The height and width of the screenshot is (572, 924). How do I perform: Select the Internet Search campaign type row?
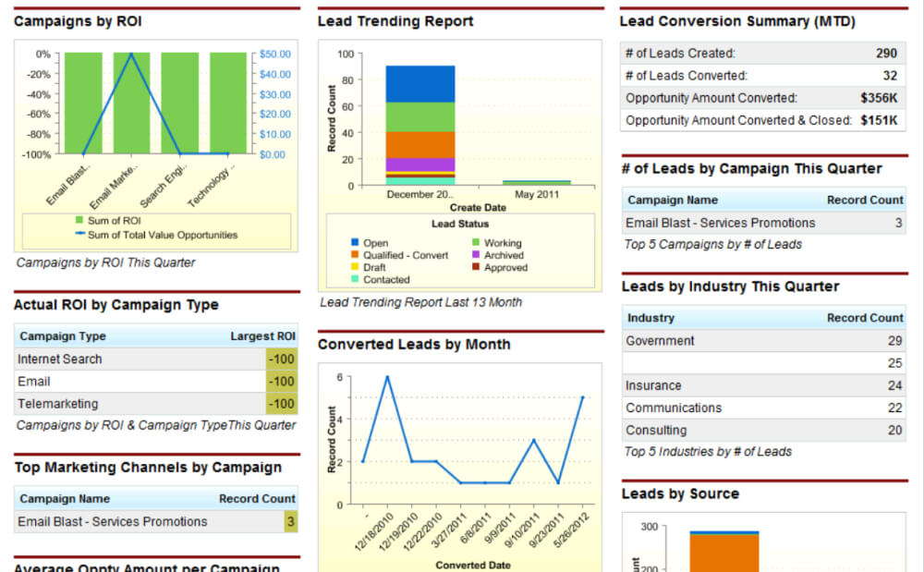[156, 359]
